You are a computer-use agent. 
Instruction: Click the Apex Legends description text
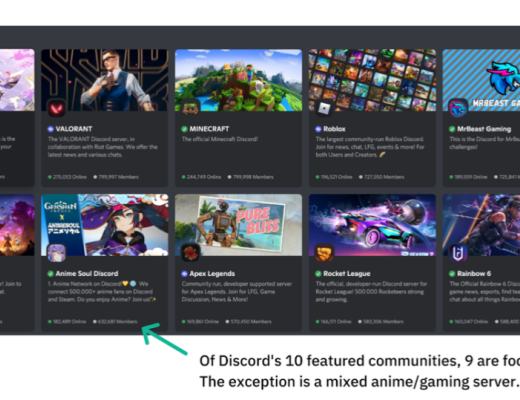[237, 292]
